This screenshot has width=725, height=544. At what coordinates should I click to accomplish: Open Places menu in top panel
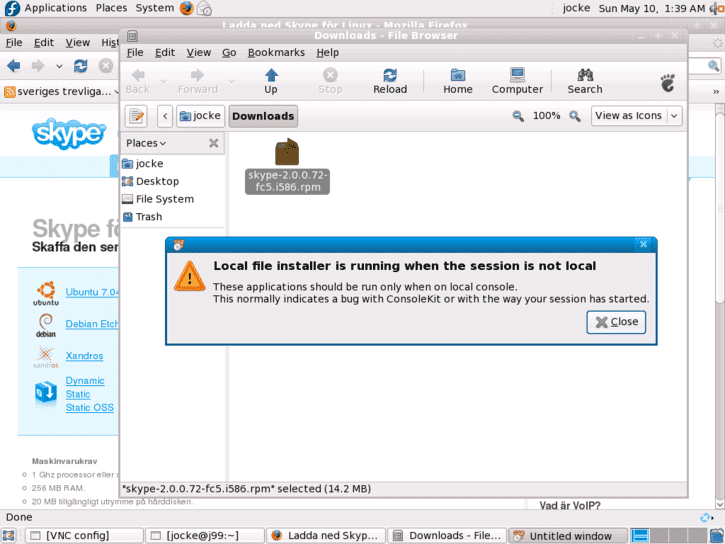pyautogui.click(x=111, y=8)
